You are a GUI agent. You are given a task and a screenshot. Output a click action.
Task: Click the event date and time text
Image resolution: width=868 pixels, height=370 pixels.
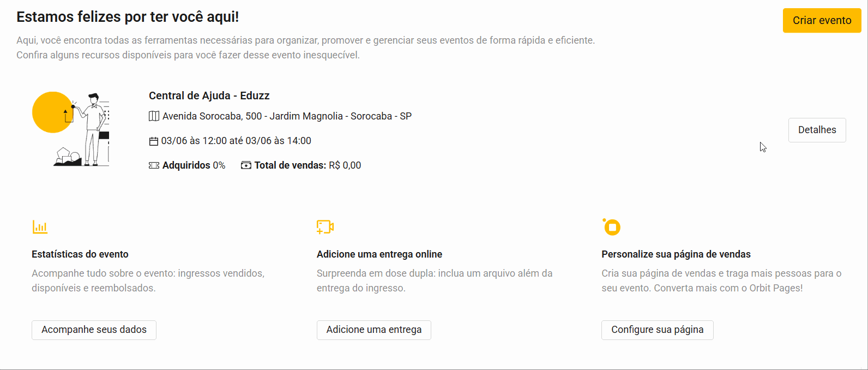(236, 141)
